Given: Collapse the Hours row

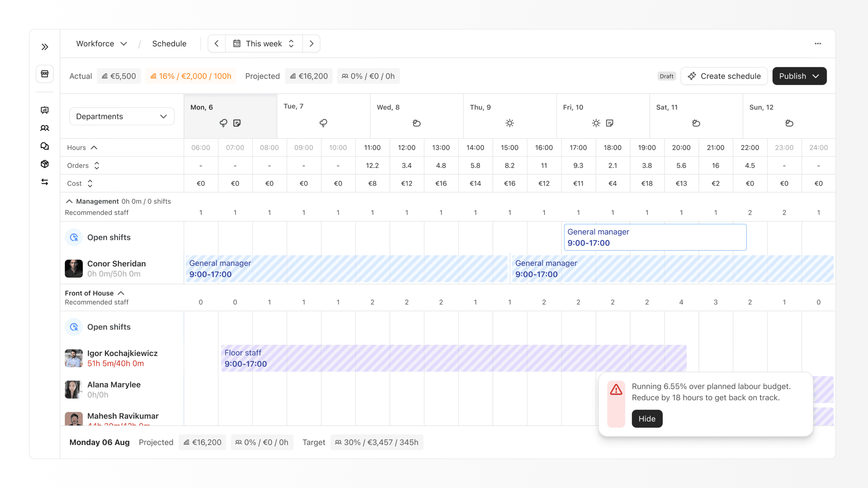Looking at the screenshot, I should click(94, 147).
